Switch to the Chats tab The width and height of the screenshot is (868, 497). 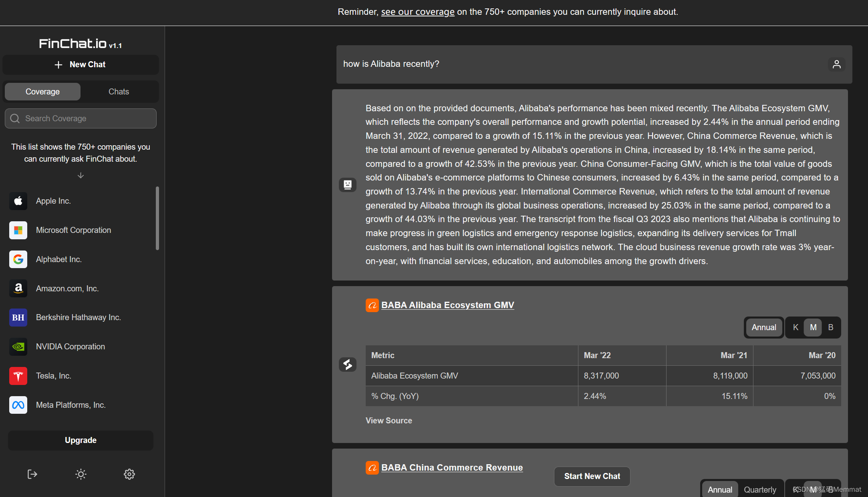coord(119,92)
